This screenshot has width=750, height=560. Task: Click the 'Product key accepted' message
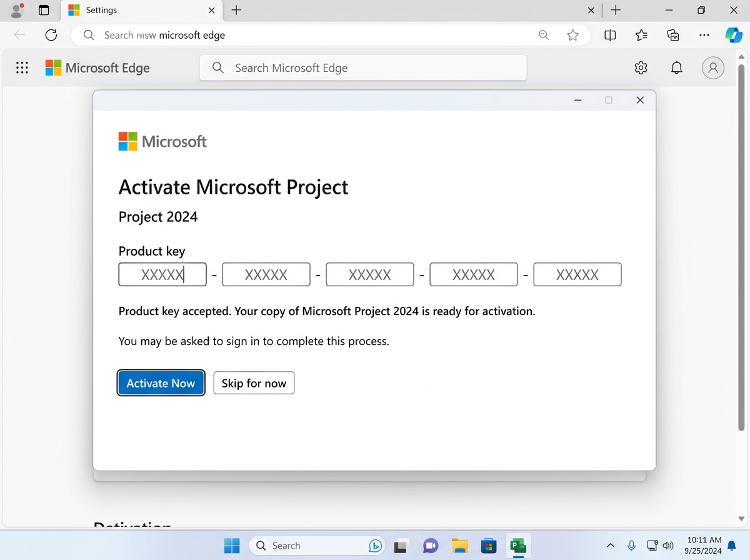click(327, 311)
